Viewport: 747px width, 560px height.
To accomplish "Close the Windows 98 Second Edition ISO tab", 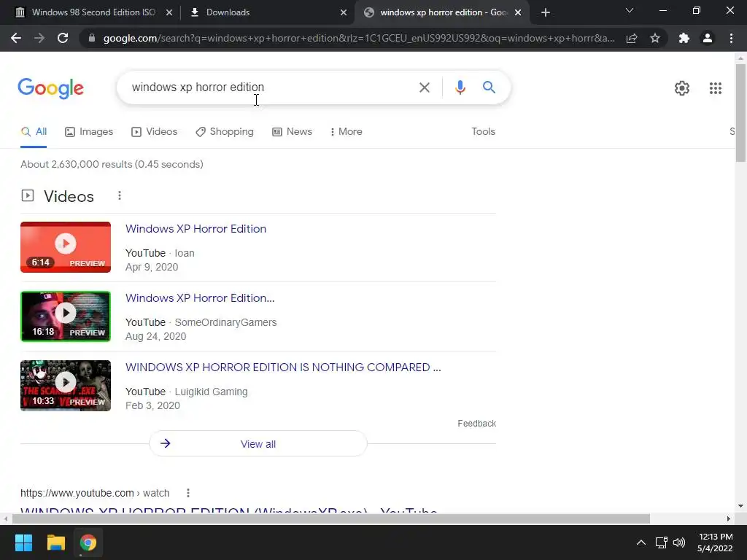I will pyautogui.click(x=169, y=13).
